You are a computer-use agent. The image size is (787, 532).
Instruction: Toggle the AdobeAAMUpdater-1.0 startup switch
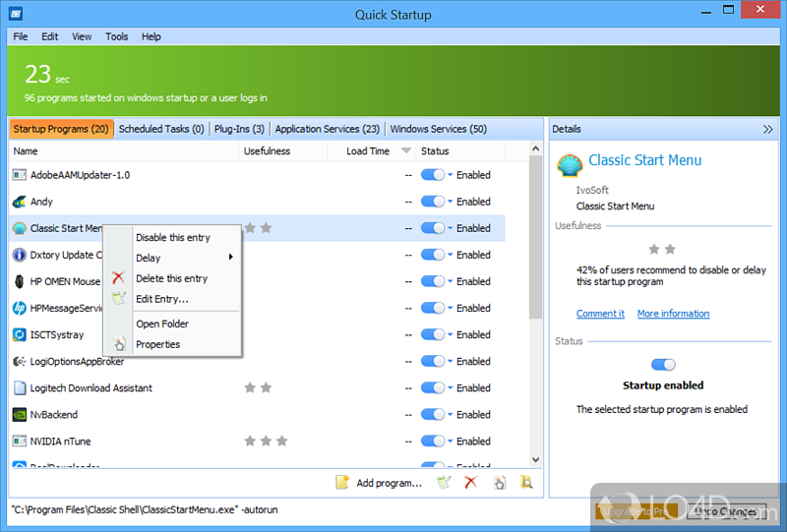[432, 175]
